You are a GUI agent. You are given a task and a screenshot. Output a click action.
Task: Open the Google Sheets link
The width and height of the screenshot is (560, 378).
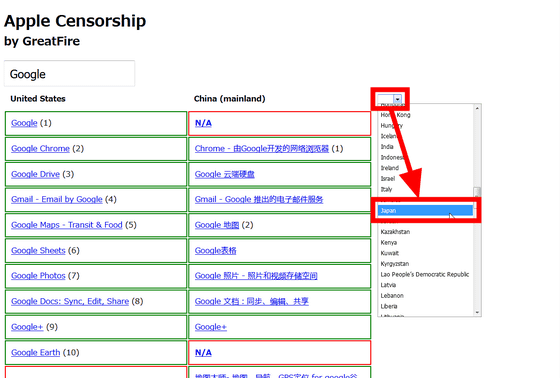38,250
